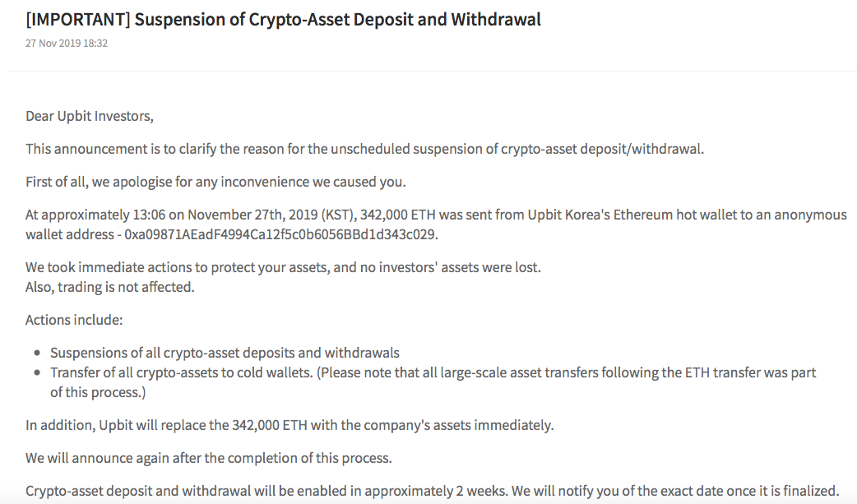Click the 'Dear Upbit Investors,' greeting
Screen dimensions: 857x504
90,116
